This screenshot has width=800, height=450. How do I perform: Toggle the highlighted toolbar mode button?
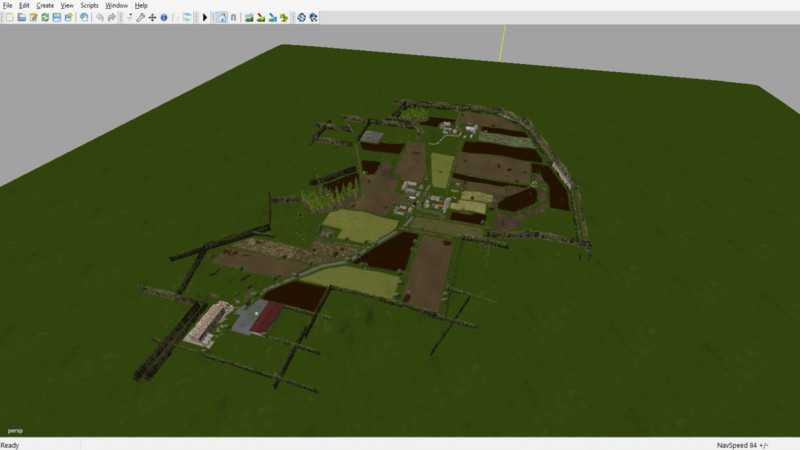point(221,17)
